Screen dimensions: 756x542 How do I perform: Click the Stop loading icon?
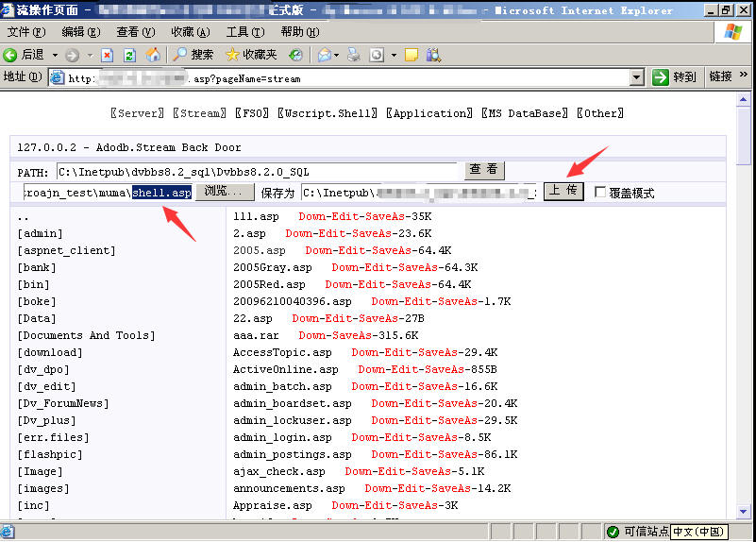(107, 56)
